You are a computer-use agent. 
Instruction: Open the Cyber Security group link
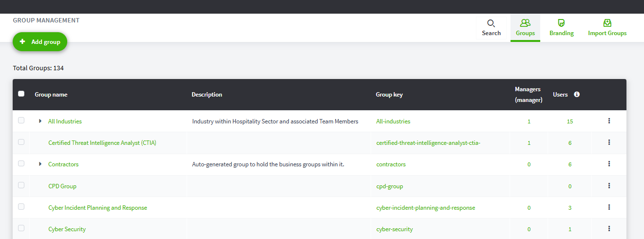coord(67,229)
